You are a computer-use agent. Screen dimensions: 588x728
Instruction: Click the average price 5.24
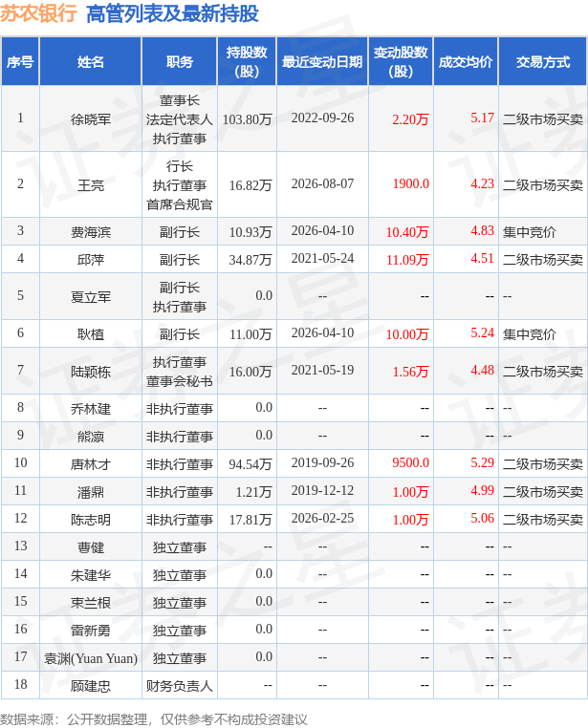coord(482,332)
